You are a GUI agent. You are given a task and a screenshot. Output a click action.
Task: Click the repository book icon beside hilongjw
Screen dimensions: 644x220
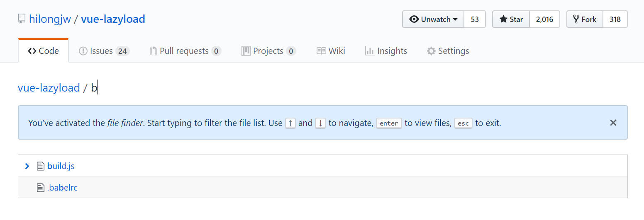pyautogui.click(x=22, y=19)
